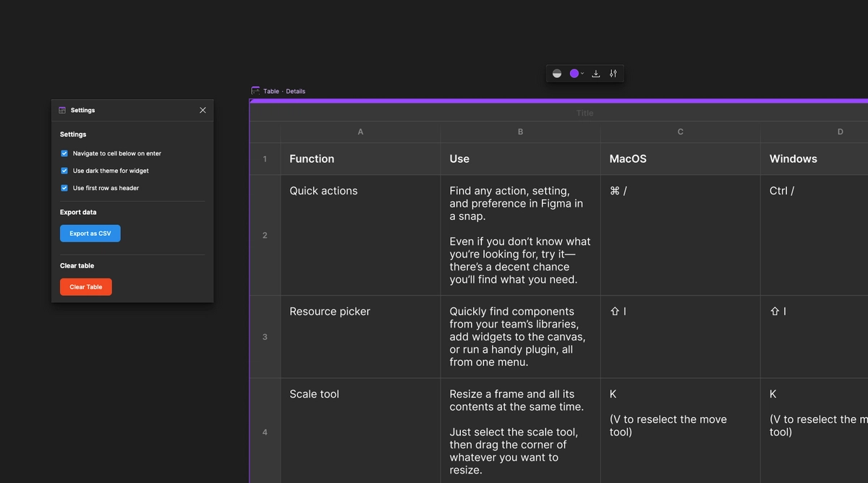Select column header A

pyautogui.click(x=360, y=132)
